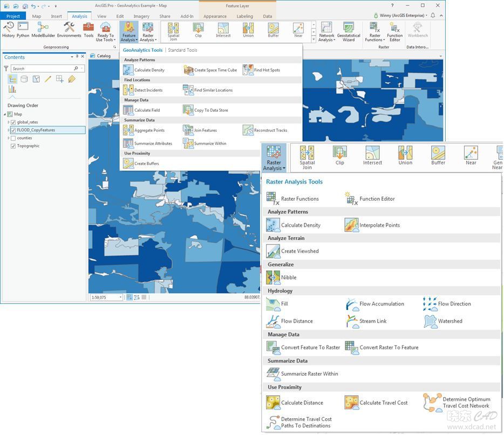
Task: Select Create Viewshed tool
Action: 292,251
